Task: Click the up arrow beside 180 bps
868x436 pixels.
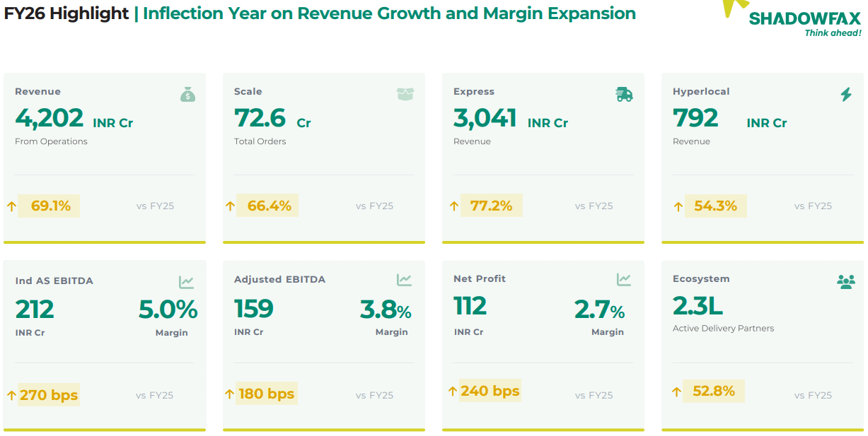Action: pyautogui.click(x=230, y=394)
